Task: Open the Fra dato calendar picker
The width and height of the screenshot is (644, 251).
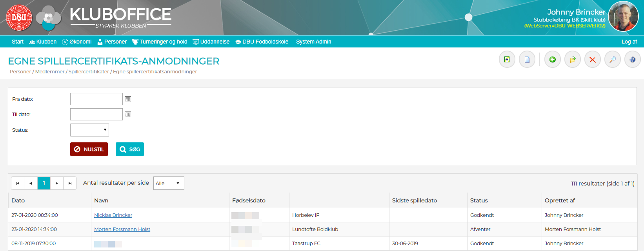Action: coord(128,99)
